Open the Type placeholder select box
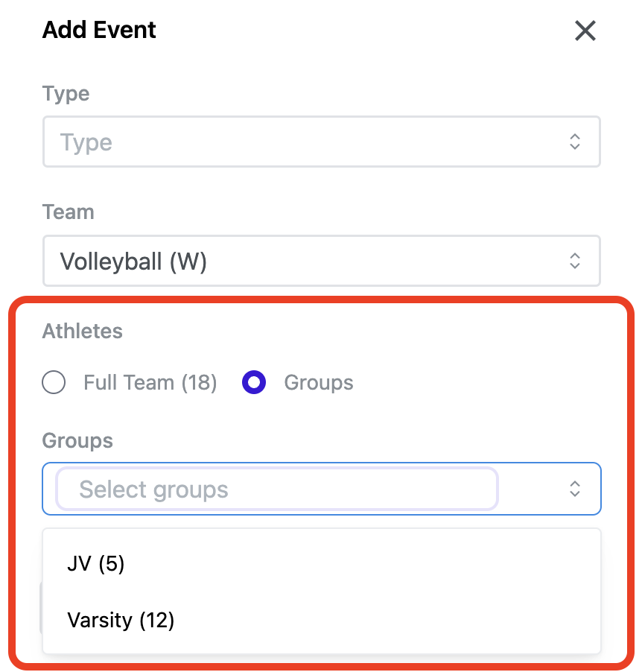 [298, 142]
